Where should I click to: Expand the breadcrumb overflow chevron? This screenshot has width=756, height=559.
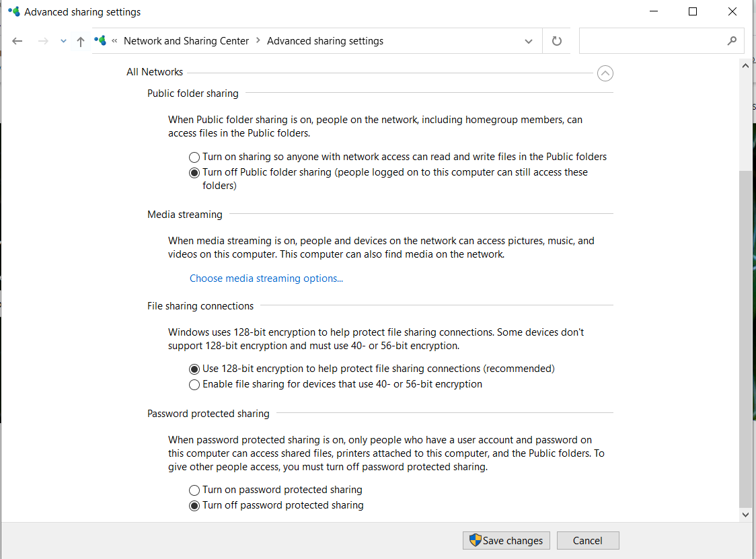[115, 41]
